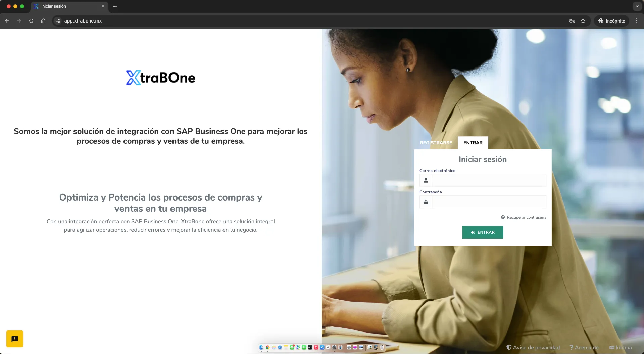Click the padlock icon beside the password field

point(426,202)
